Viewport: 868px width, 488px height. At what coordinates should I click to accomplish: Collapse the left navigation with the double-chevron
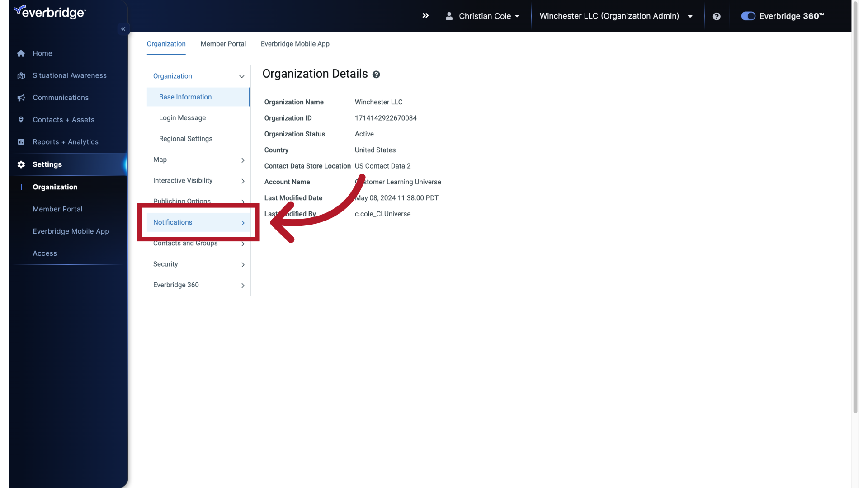click(123, 28)
